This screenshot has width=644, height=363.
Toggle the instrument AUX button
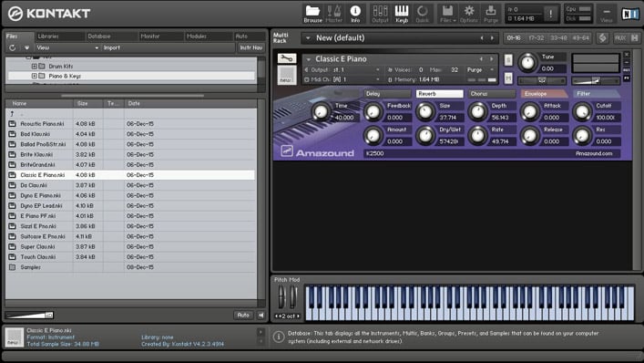click(x=627, y=70)
